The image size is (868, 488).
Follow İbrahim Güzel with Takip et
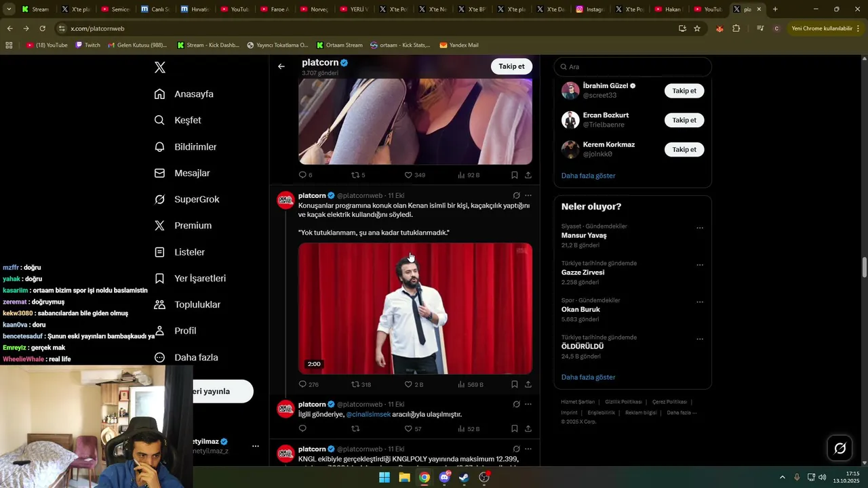pos(684,91)
